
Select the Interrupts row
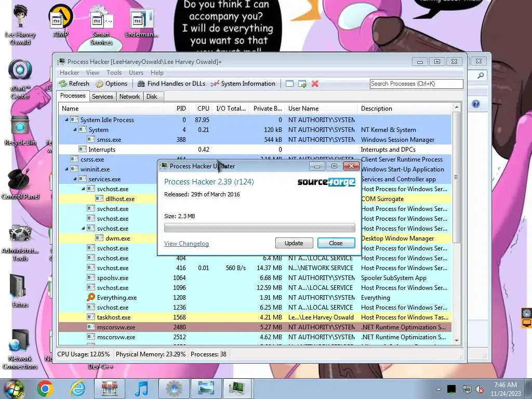point(255,149)
